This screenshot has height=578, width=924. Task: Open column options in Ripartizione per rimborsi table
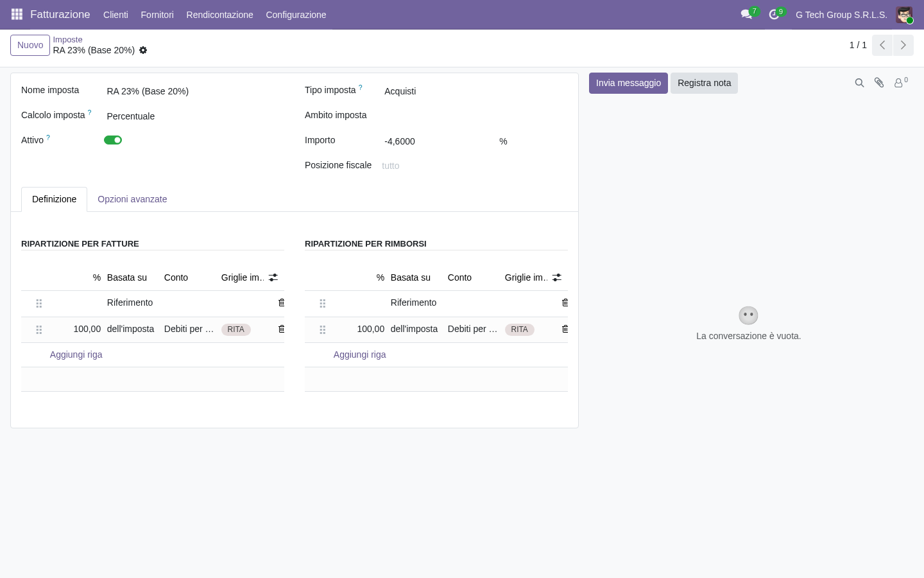coord(557,277)
